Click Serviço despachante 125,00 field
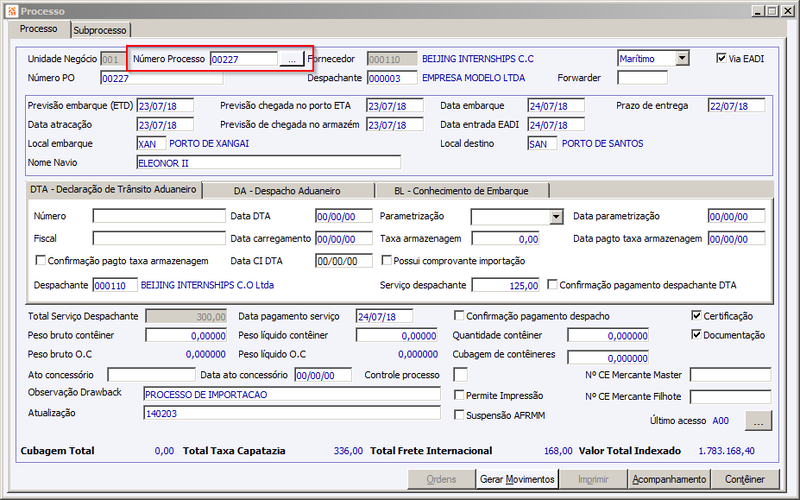The height and width of the screenshot is (500, 800). 506,285
